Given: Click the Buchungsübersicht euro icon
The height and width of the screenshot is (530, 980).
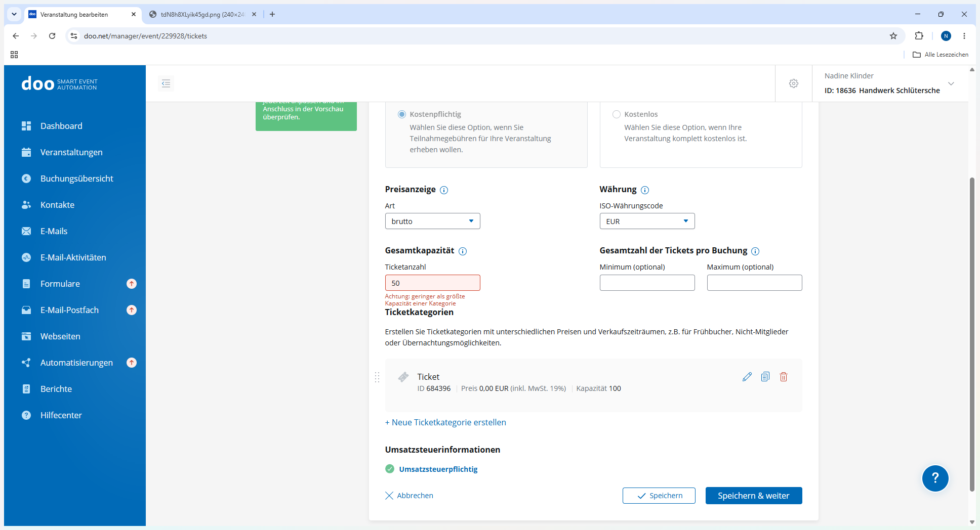Looking at the screenshot, I should point(26,179).
